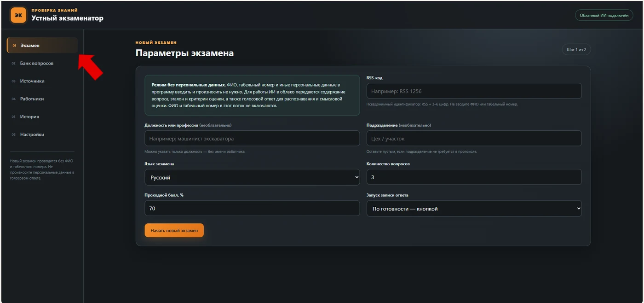
Task: Click the Подразделение text field
Action: pos(474,138)
